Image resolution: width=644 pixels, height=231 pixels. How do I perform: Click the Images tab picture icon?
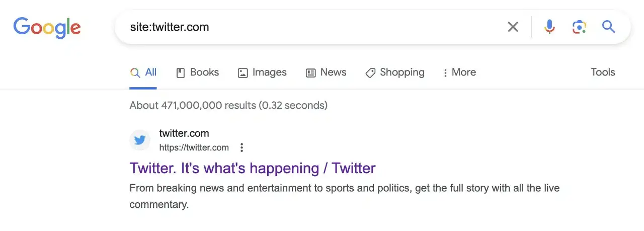243,73
